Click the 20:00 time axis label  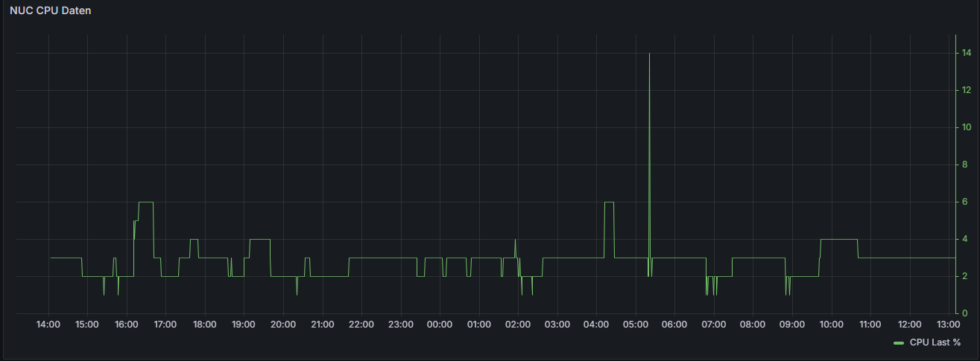pyautogui.click(x=282, y=325)
